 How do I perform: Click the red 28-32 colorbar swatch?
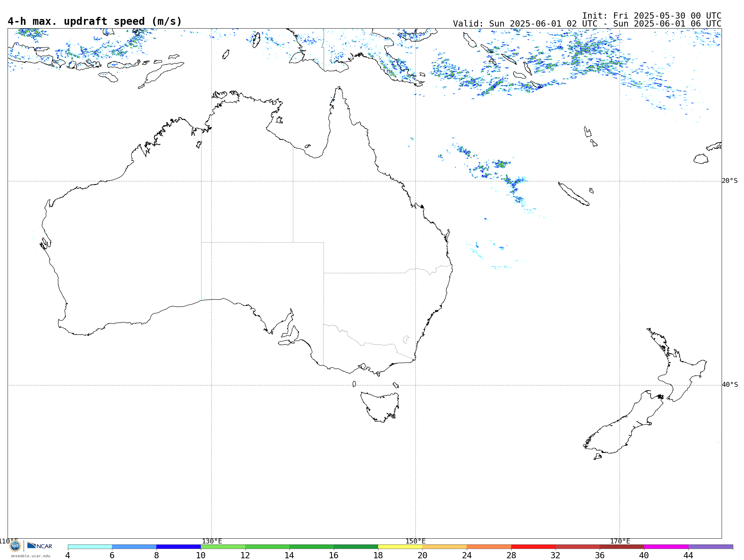[x=533, y=547]
